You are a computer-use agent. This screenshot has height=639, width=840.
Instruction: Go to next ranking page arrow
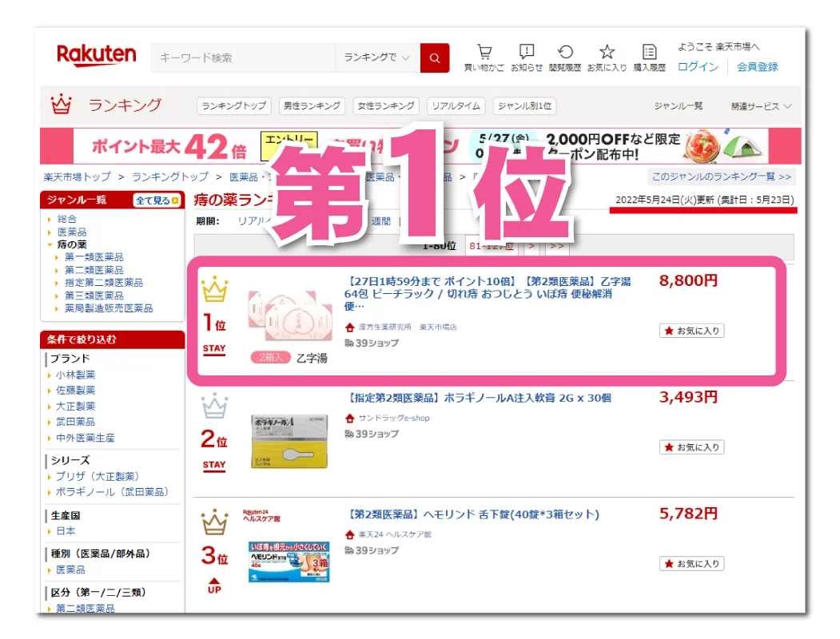(531, 246)
